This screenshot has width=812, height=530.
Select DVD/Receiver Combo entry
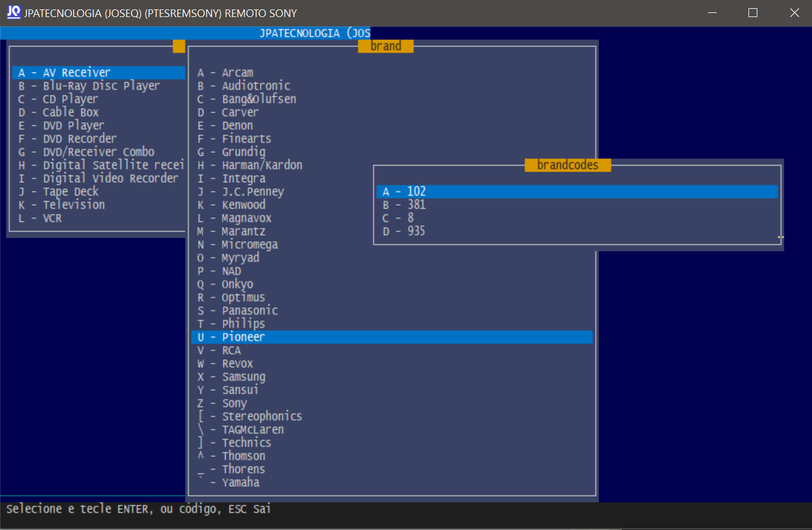click(x=98, y=152)
